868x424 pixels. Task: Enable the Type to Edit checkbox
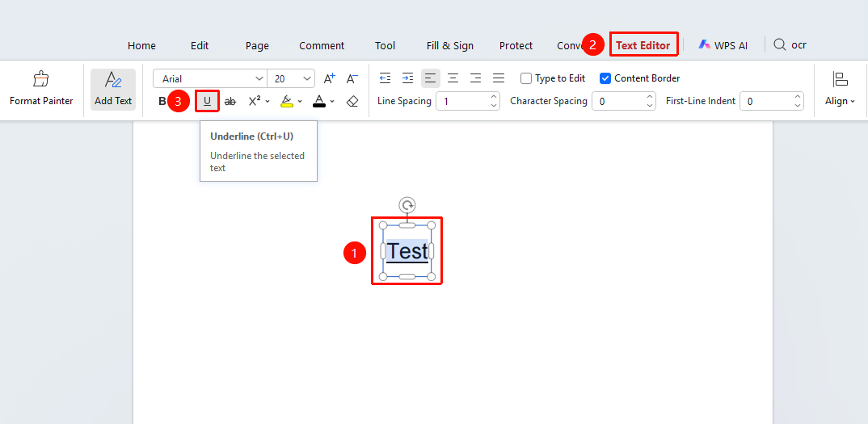point(526,78)
